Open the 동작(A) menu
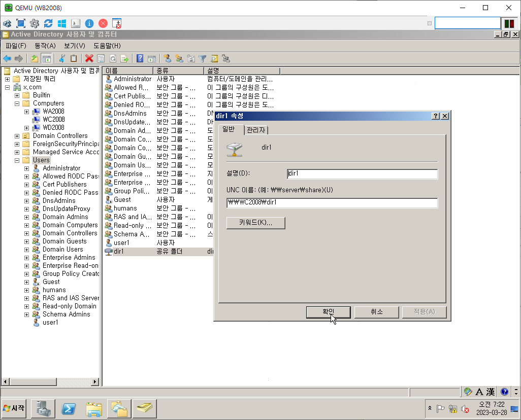 pyautogui.click(x=45, y=46)
